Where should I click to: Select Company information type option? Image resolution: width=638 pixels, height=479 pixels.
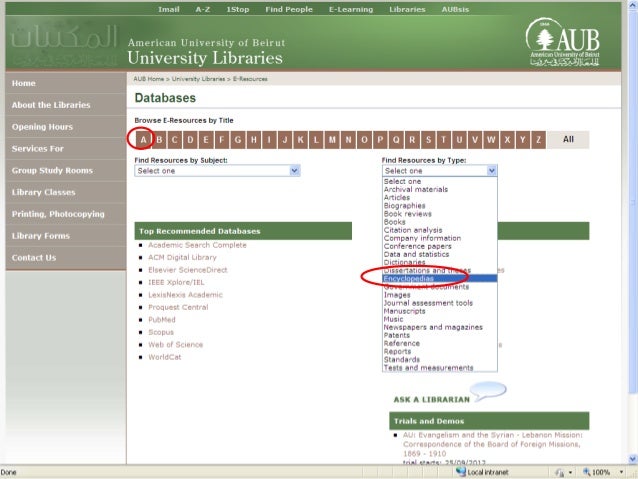pyautogui.click(x=439, y=238)
